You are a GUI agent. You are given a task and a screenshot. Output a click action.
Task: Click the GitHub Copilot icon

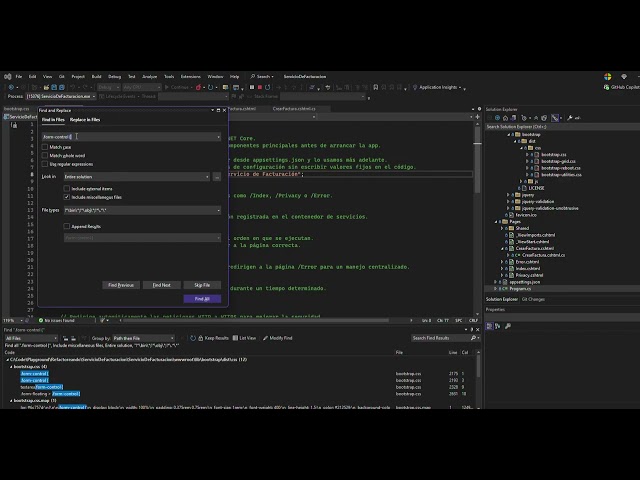[x=607, y=87]
